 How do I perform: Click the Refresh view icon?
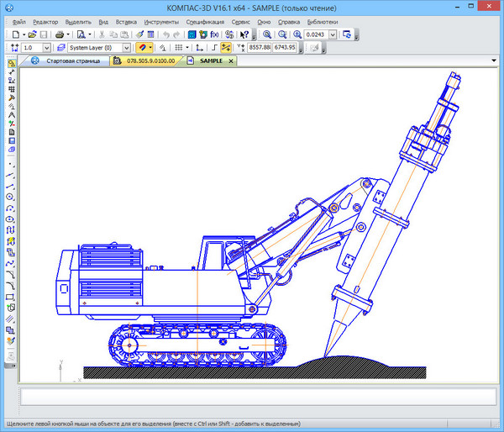click(x=349, y=34)
